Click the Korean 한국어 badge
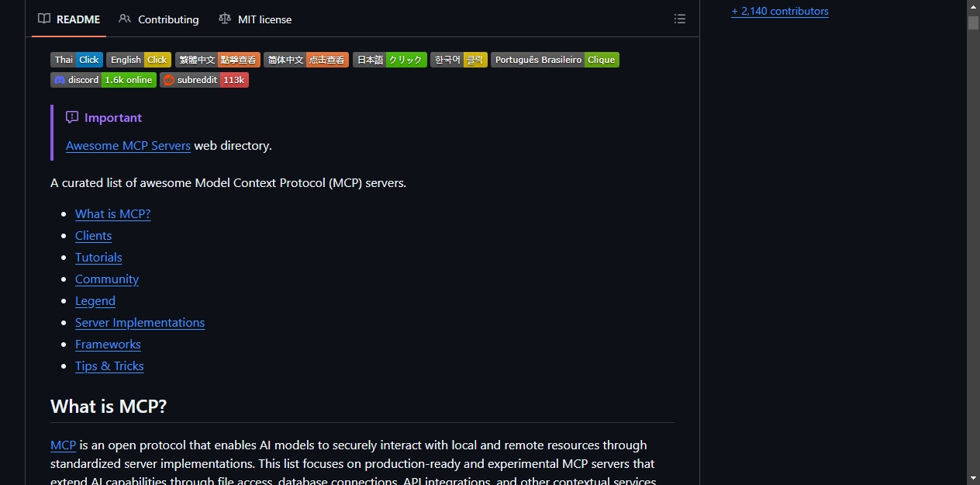Viewport: 980px width, 485px height. click(x=459, y=60)
